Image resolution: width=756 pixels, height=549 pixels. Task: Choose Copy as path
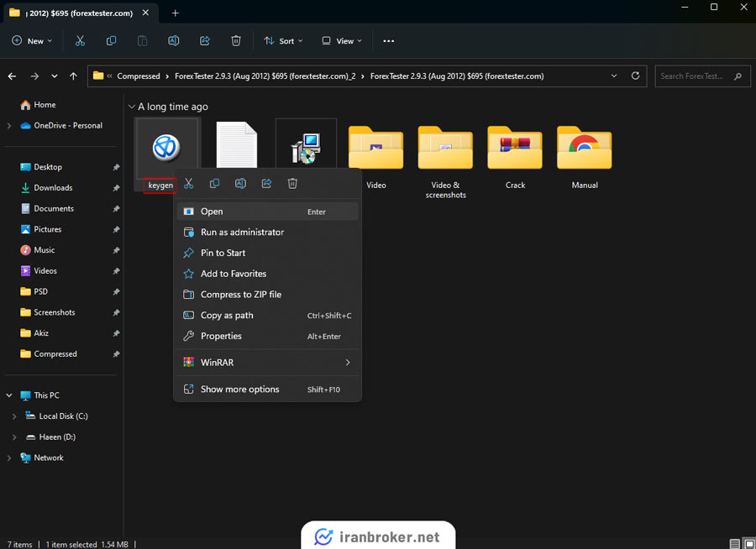tap(268, 316)
